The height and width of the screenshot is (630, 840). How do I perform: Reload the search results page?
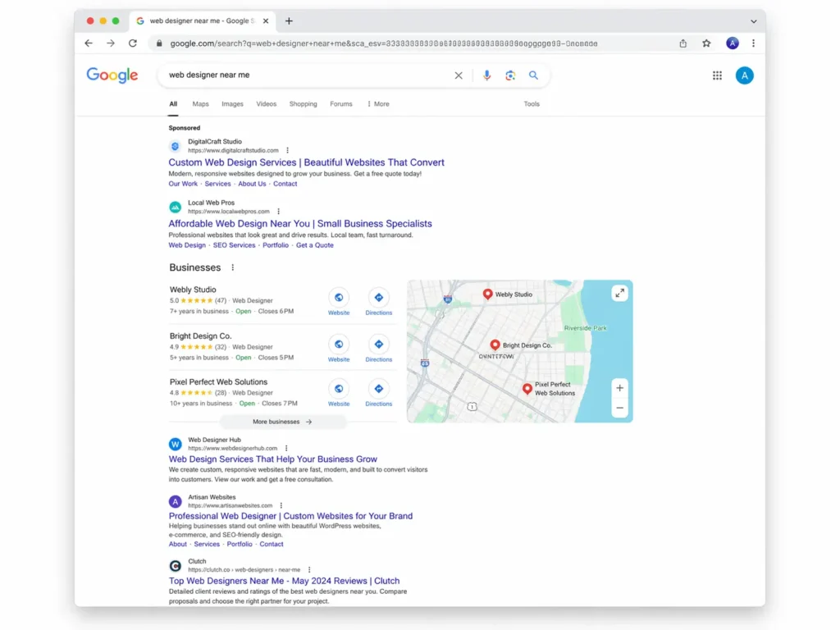(133, 43)
